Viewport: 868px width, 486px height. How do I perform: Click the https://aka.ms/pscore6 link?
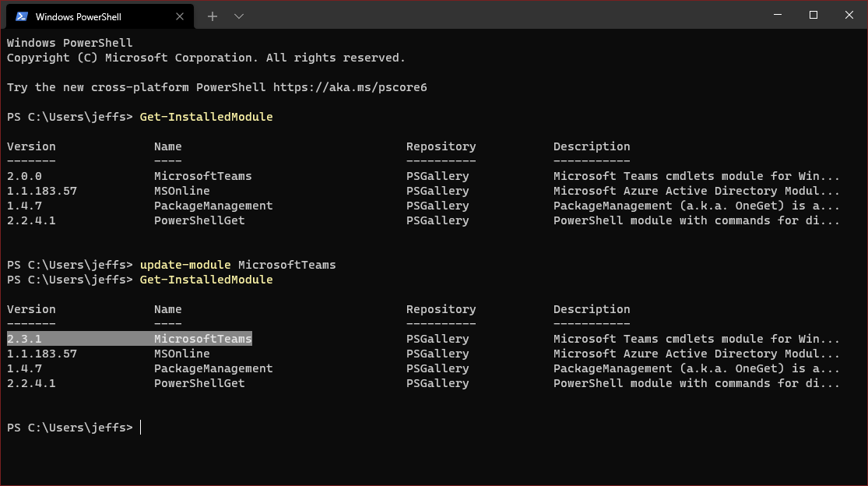click(x=350, y=87)
